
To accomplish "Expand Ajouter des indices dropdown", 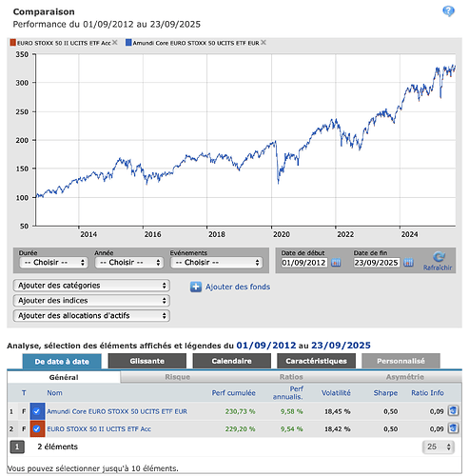I will [91, 301].
